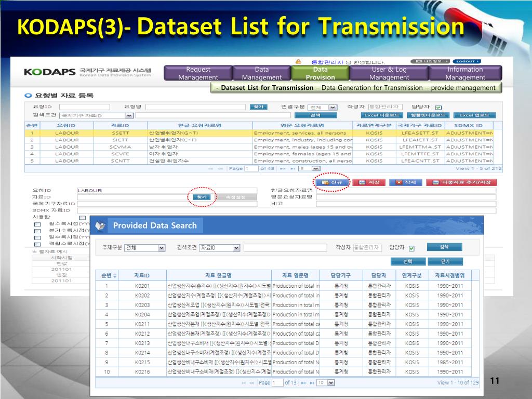The height and width of the screenshot is (399, 532).
Task: Click page number input in popup pager
Action: (277, 383)
